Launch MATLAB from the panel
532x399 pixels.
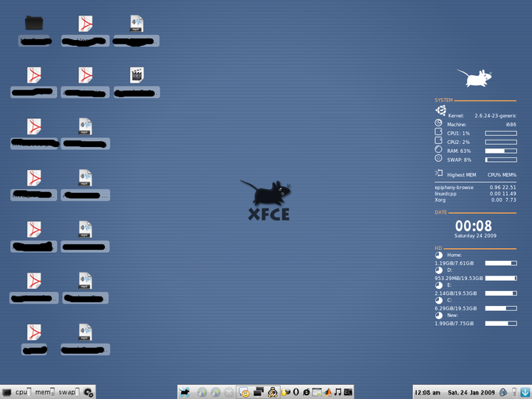click(328, 392)
